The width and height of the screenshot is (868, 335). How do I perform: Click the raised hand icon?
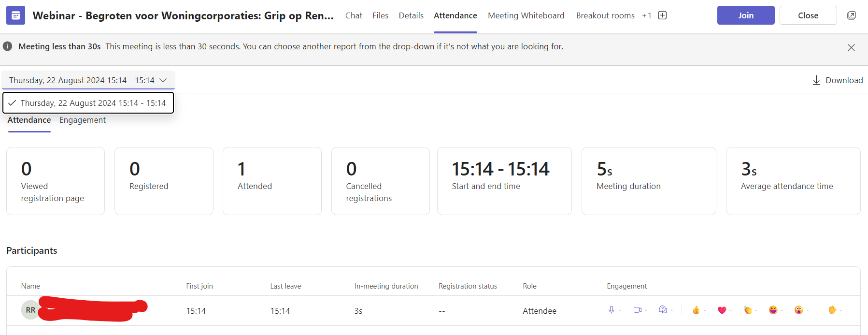[832, 310]
